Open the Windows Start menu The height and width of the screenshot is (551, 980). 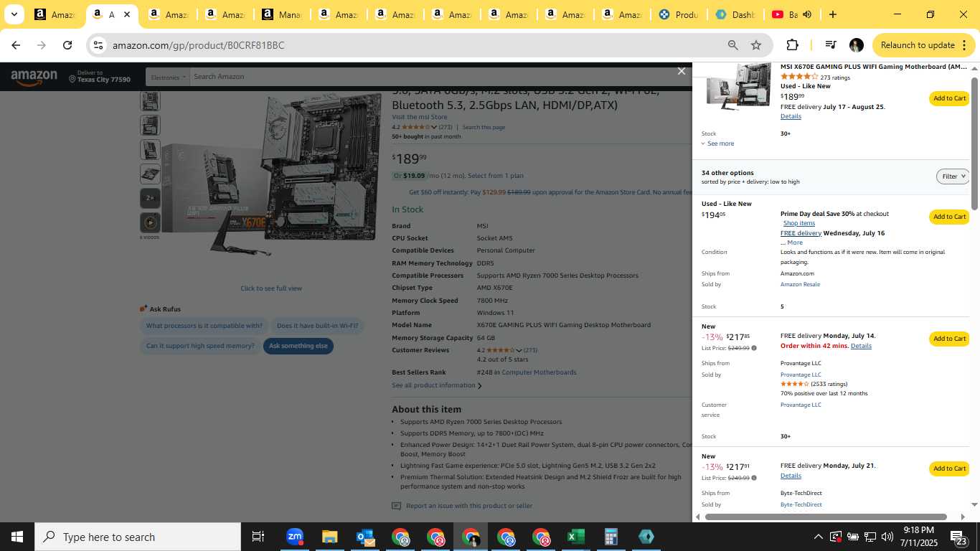(x=17, y=537)
